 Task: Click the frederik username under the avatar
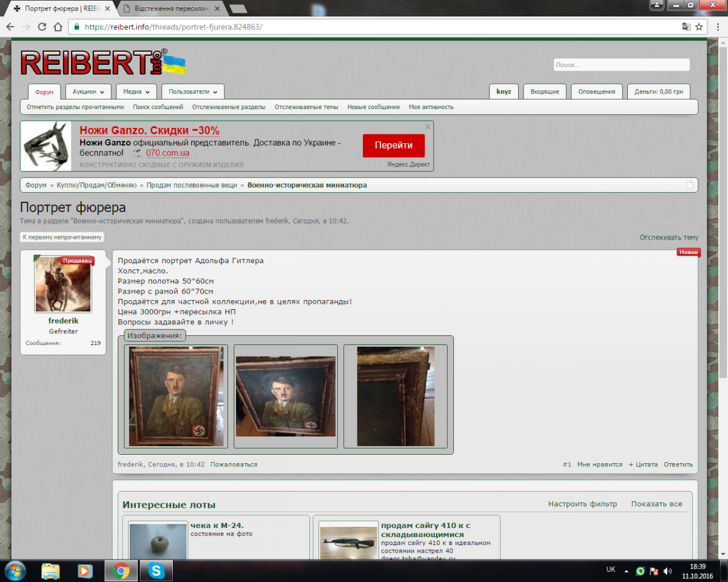64,321
